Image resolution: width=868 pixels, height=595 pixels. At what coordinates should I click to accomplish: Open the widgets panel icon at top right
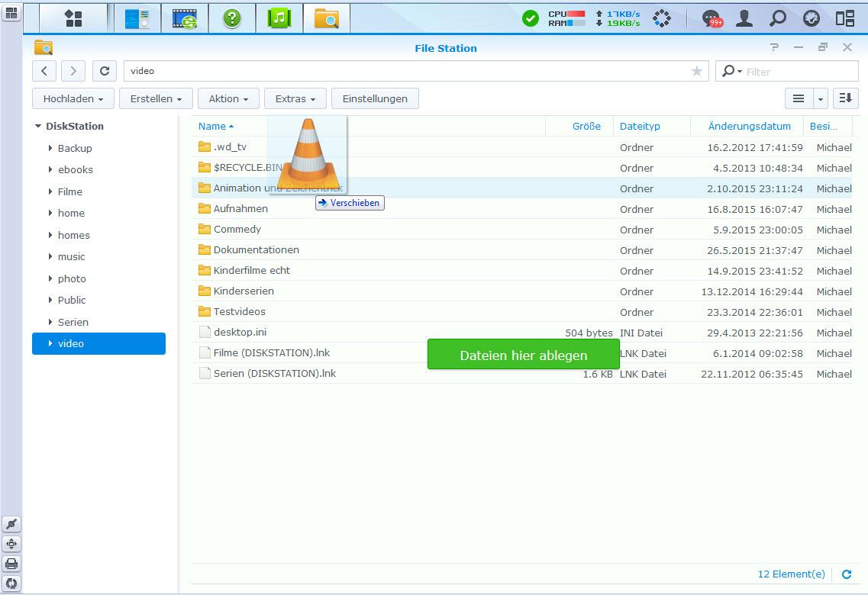pyautogui.click(x=844, y=18)
